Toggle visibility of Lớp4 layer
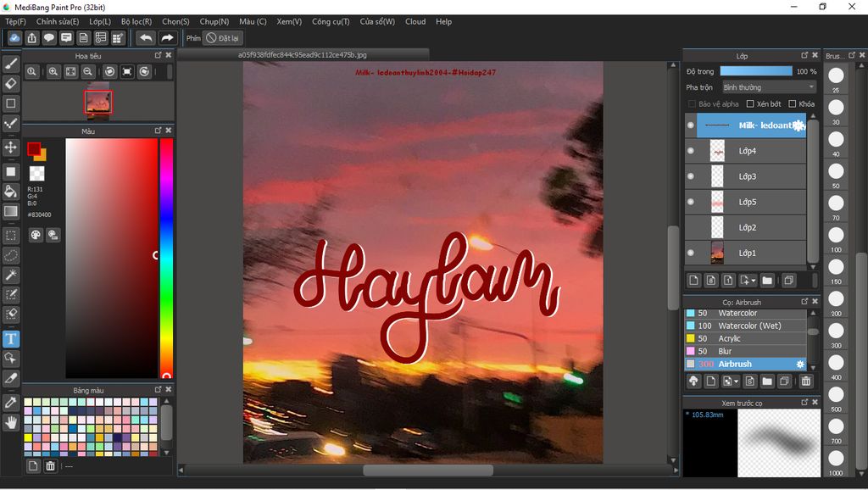Screen dimensions: 868x490 tap(690, 151)
